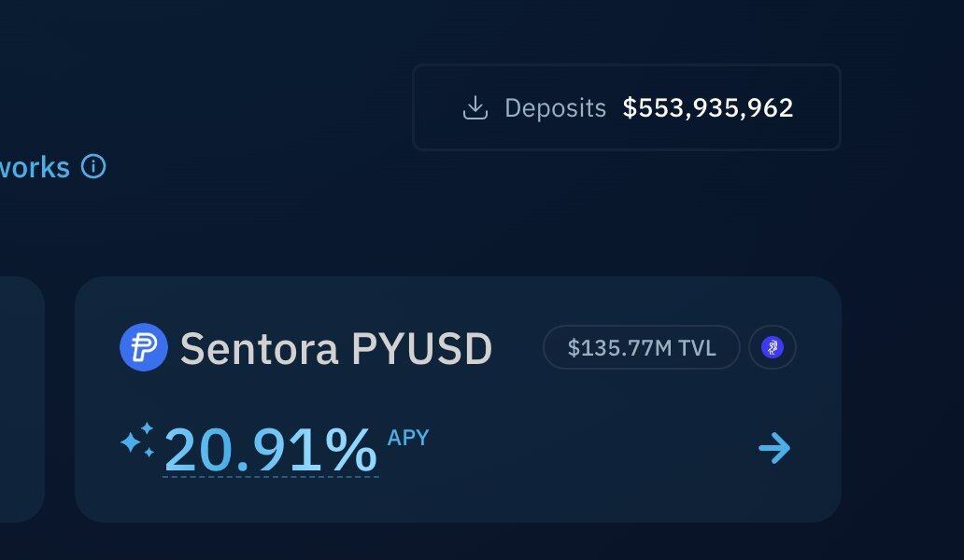This screenshot has width=964, height=560.
Task: Click the dashed underline beneath 20.91%
Action: coord(271,477)
